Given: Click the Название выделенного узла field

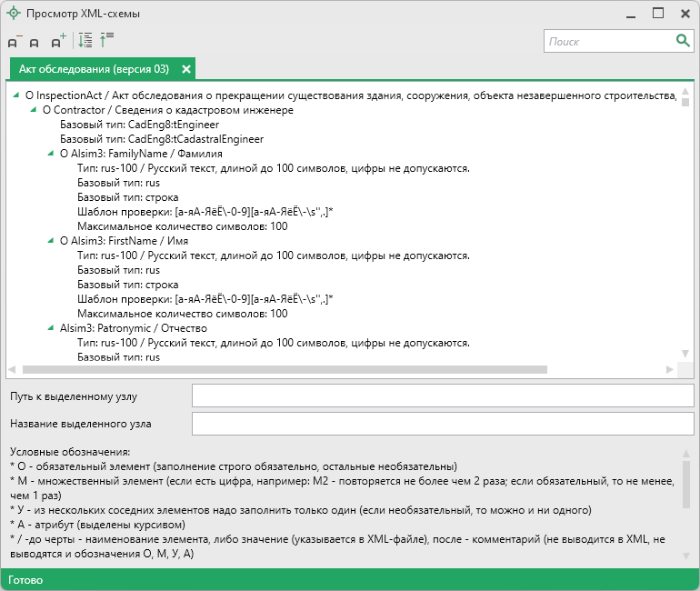Looking at the screenshot, I should (443, 424).
